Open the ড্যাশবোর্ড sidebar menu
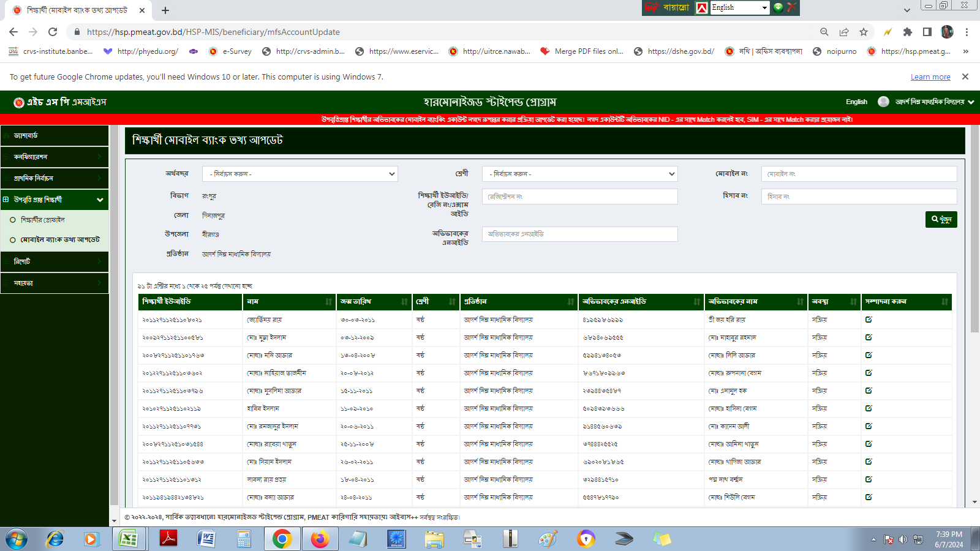980x551 pixels. click(55, 135)
